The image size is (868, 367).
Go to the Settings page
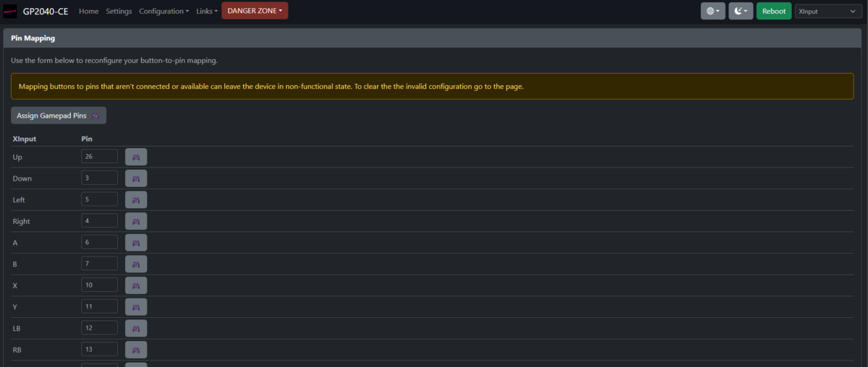click(x=119, y=12)
